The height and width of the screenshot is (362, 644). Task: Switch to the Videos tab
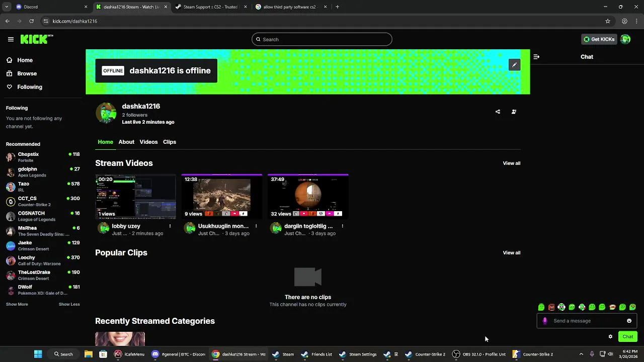point(148,142)
